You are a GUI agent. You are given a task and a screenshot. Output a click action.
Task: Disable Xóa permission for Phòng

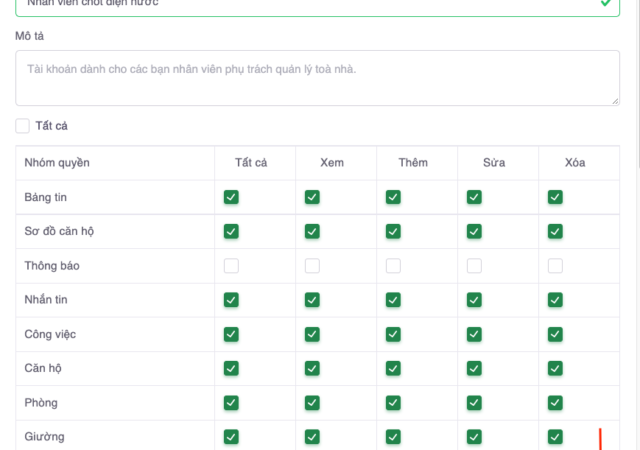(x=555, y=403)
